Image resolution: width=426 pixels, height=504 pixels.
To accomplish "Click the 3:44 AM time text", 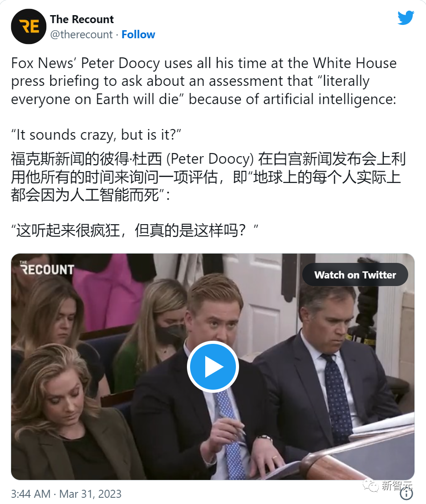I will click(x=31, y=494).
